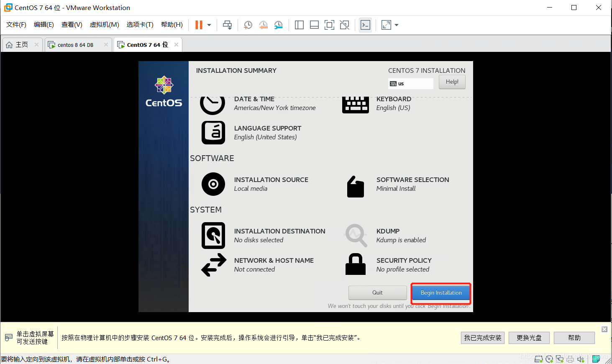Dismiss the yellow install hint bar
612x364 pixels.
(x=604, y=329)
